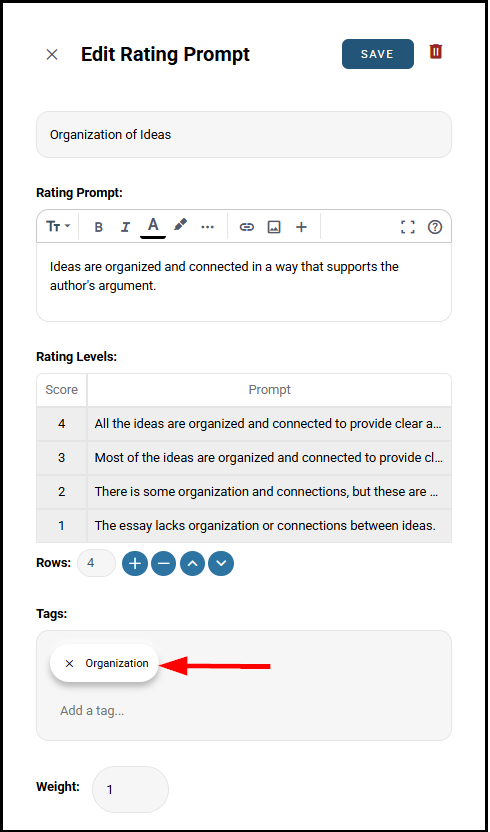Toggle italic formatting in editor toolbar

coord(125,227)
